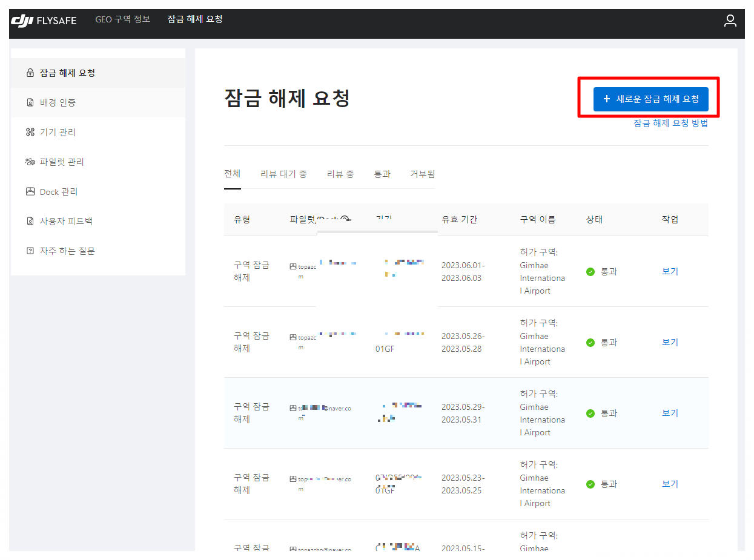Click the 2023.05.23-2023.05.25 validity period cell

(x=463, y=484)
